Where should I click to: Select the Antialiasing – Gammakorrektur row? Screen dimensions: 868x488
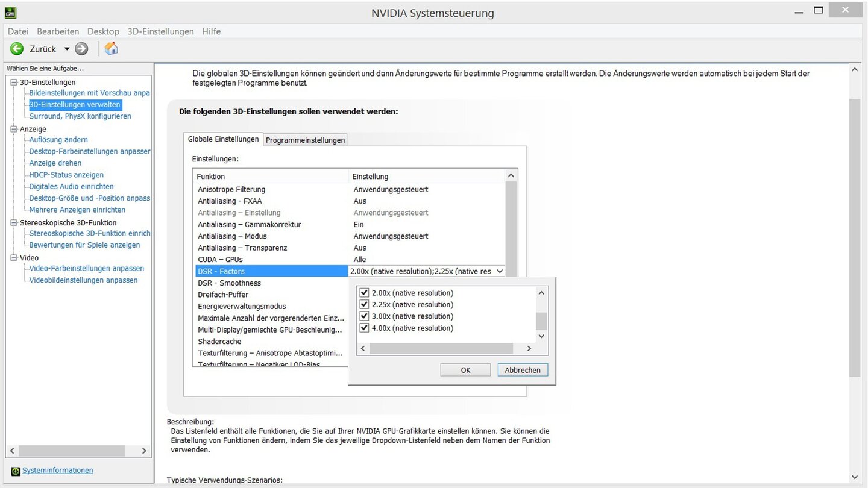tap(350, 224)
